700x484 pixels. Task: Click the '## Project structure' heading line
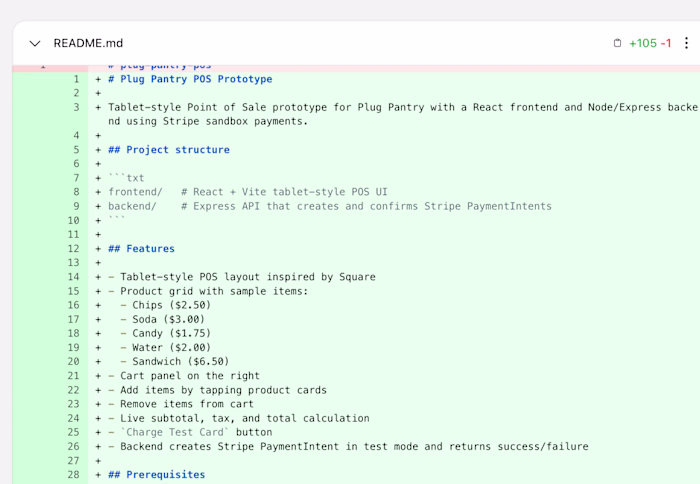(169, 150)
